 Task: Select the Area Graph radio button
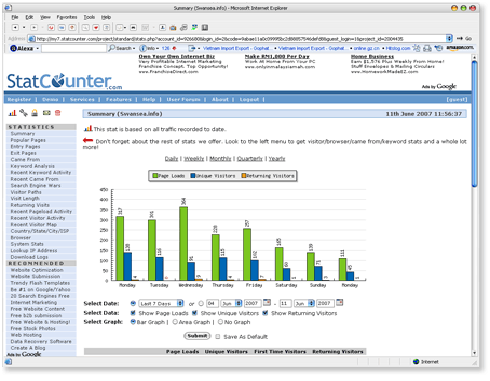pyautogui.click(x=175, y=322)
